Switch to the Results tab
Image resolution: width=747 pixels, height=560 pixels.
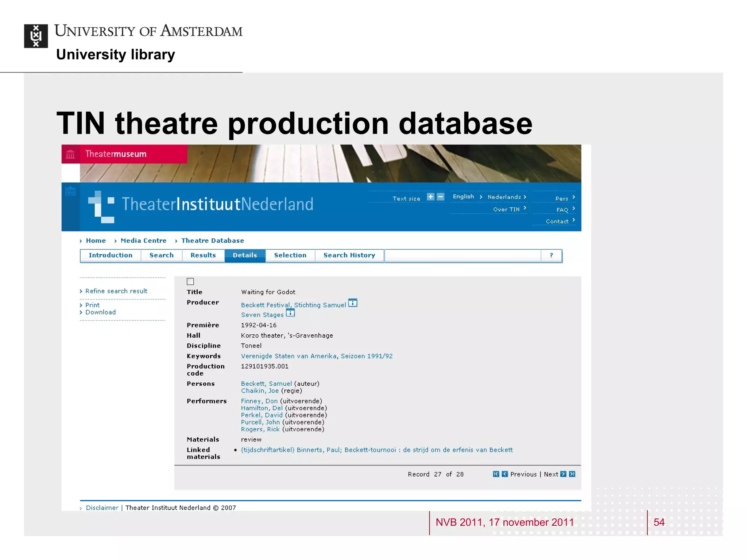[203, 256]
